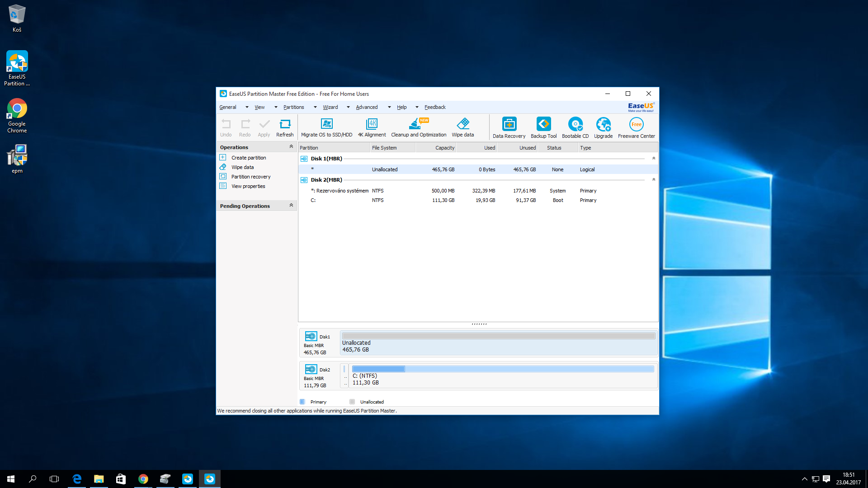Select the small reserved partition block on Disk2
Viewport: 868px width, 488px height.
tap(344, 375)
